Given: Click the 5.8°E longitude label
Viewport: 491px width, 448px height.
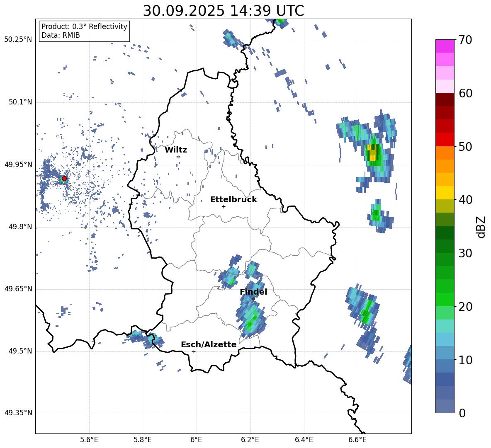Looking at the screenshot, I should click(x=143, y=440).
